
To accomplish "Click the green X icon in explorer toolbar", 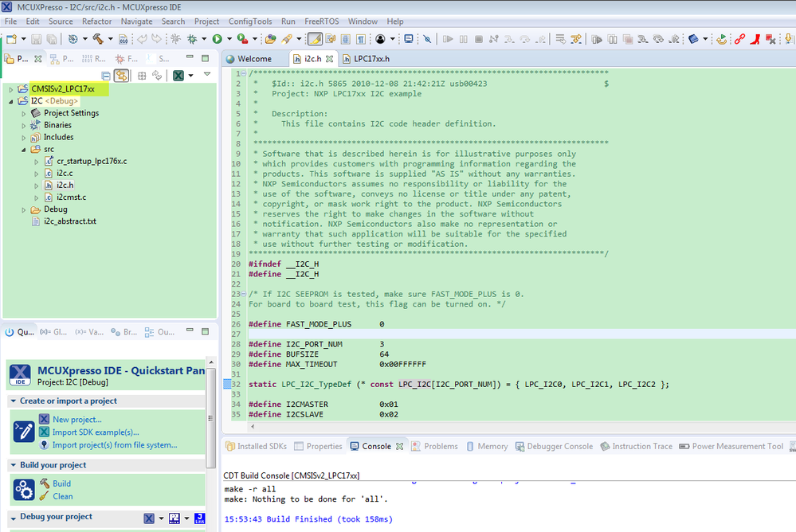I will tap(178, 76).
